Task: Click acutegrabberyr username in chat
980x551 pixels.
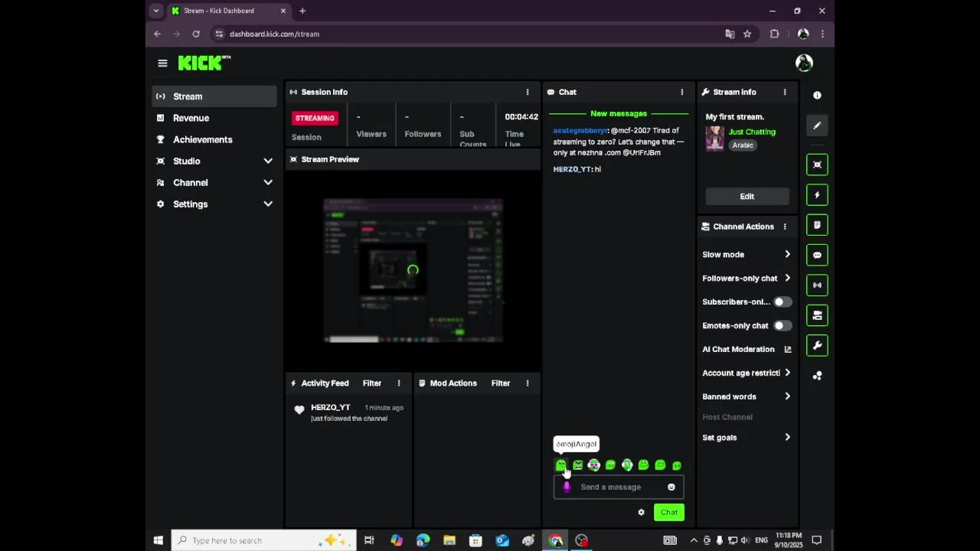Action: click(580, 131)
